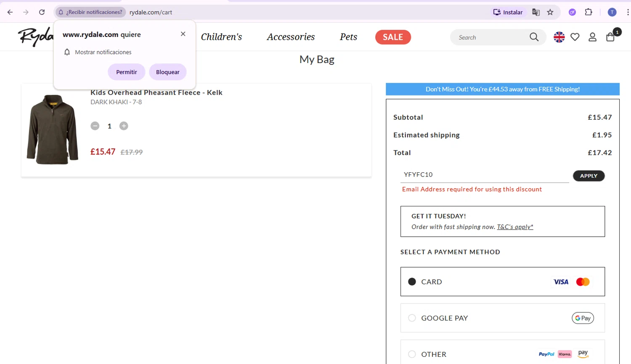Viewport: 631px width, 364px height.
Task: Allow notifications with Permitir button
Action: [x=127, y=72]
